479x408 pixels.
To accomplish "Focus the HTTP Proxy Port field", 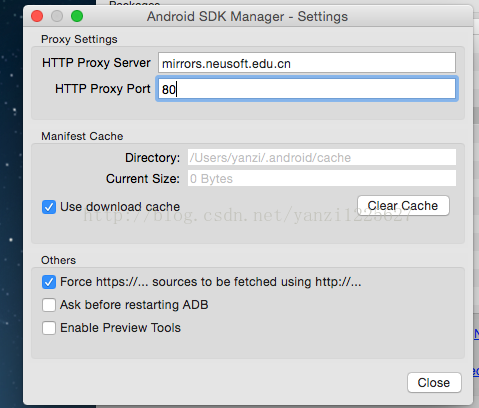I will [x=307, y=89].
